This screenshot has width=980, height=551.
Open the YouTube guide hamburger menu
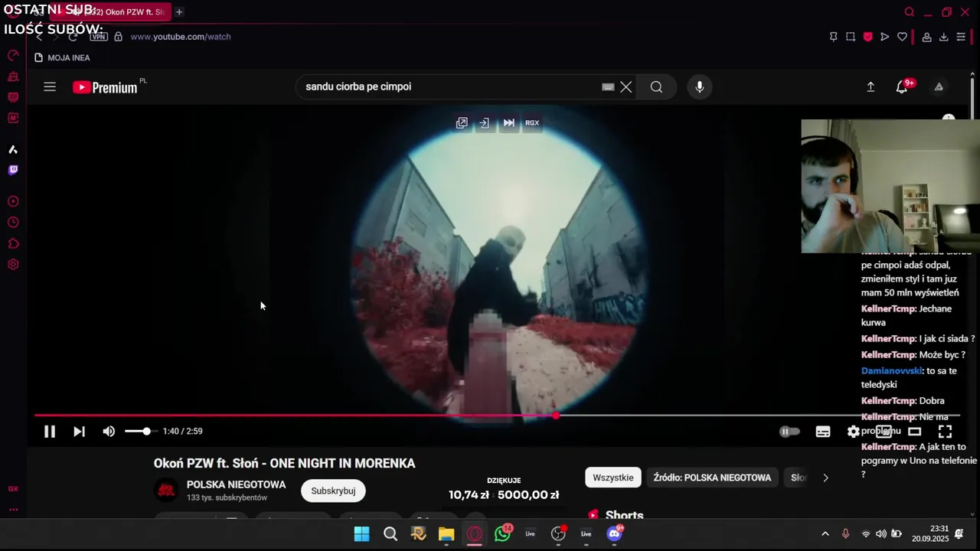point(50,86)
